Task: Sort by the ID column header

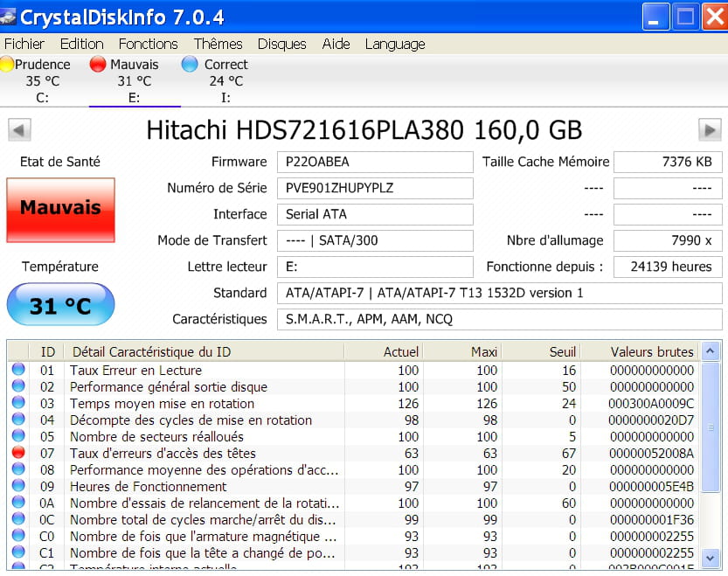Action: [46, 351]
